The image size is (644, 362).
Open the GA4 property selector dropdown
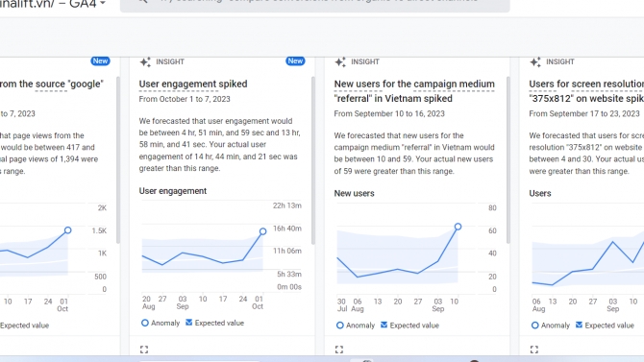point(103,3)
